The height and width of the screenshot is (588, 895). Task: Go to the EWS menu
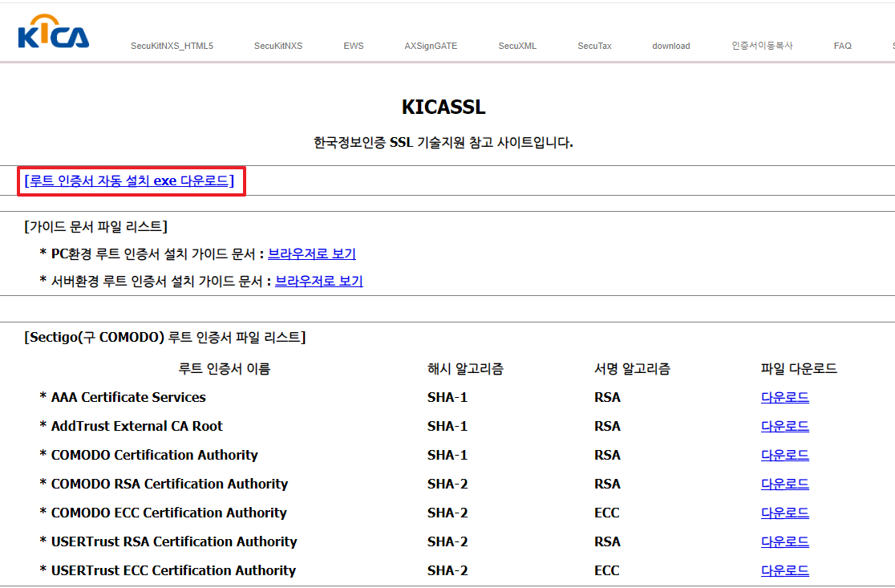[354, 47]
